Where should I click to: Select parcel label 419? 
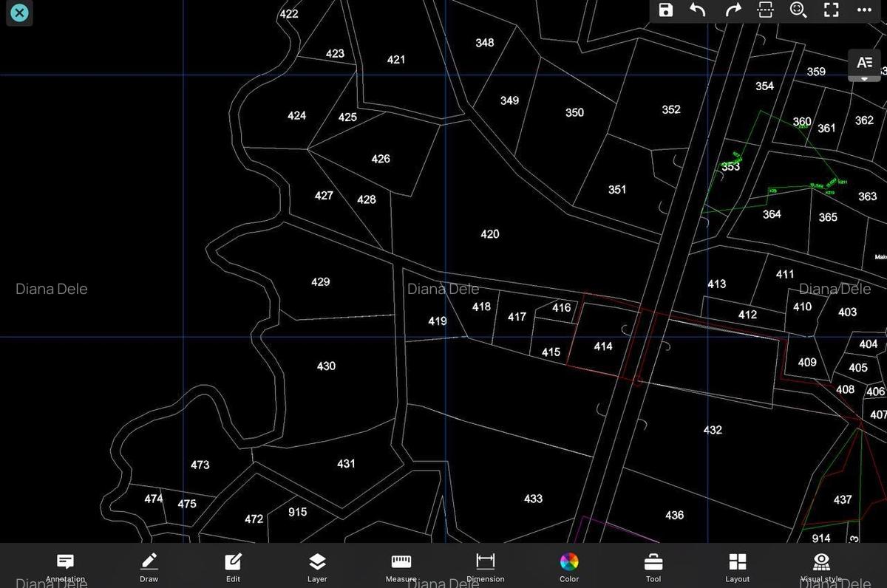coord(438,321)
